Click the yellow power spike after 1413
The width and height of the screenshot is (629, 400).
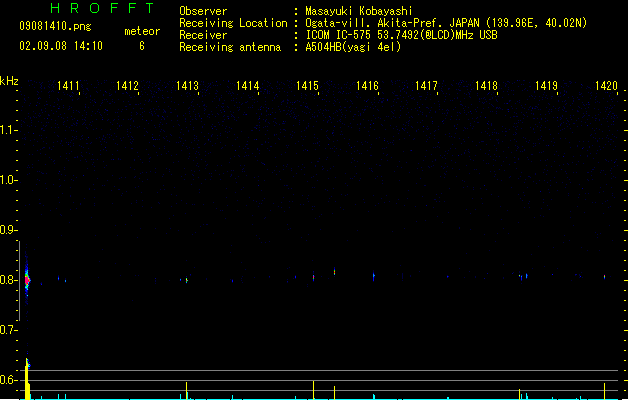pos(187,390)
